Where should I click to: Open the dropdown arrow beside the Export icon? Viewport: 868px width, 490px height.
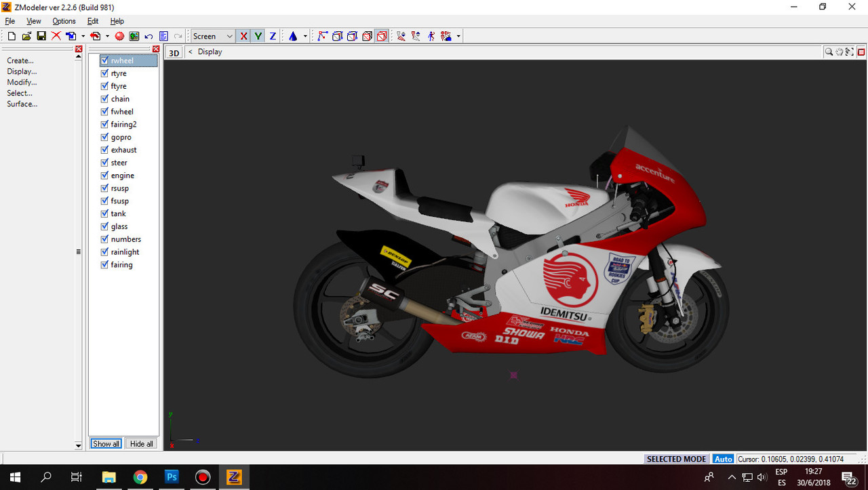pyautogui.click(x=107, y=36)
